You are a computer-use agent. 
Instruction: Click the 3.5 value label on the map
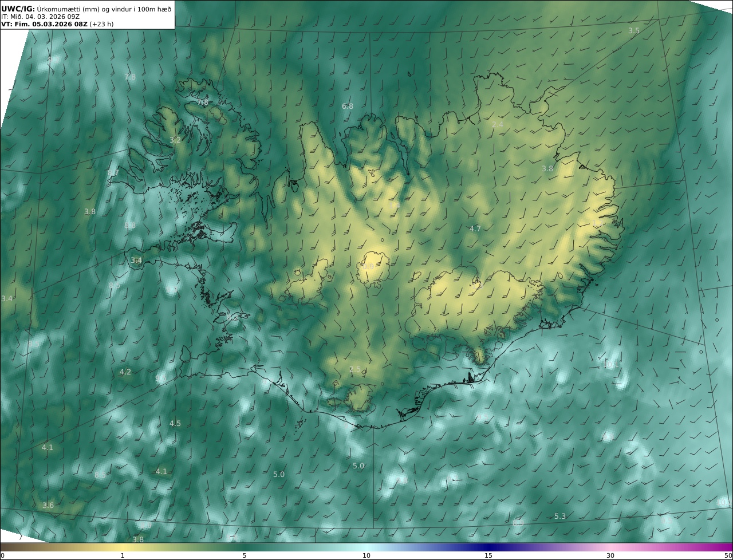[634, 31]
